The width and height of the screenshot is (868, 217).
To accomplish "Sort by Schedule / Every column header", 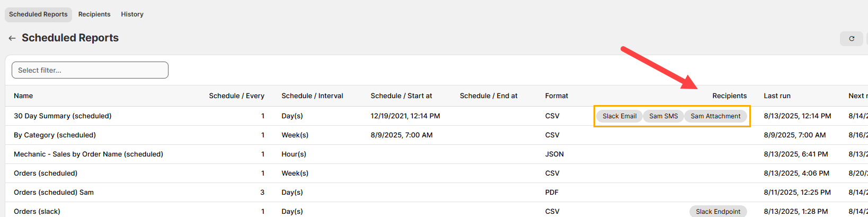I will (236, 96).
